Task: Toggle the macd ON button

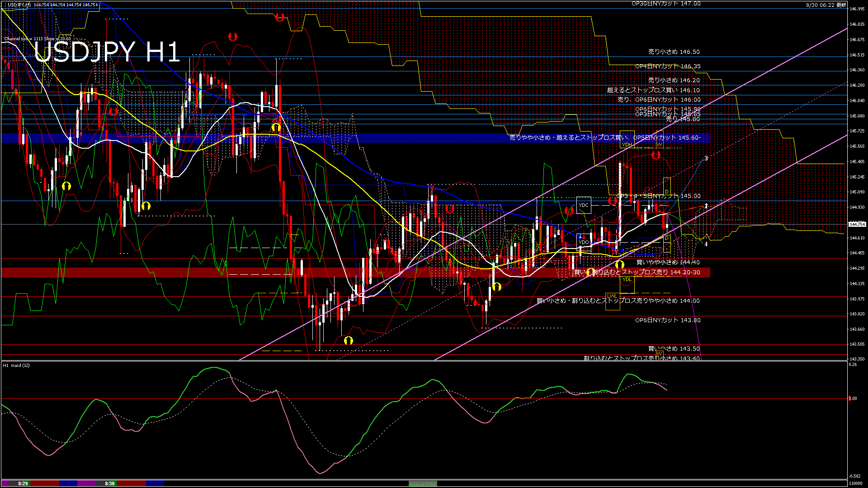Action: (x=423, y=483)
